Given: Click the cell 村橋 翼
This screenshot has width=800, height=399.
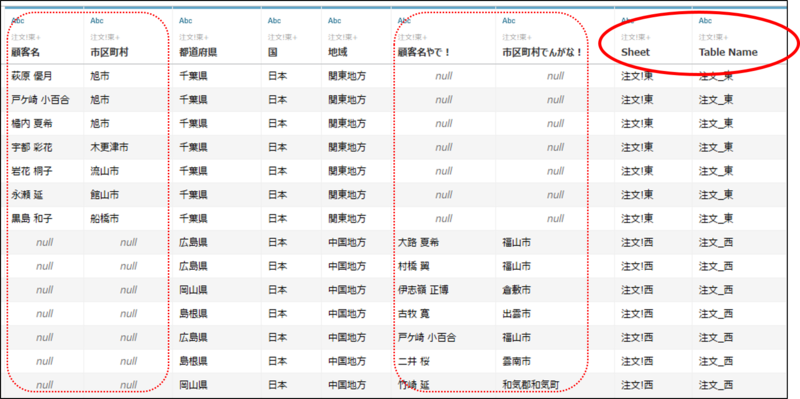Looking at the screenshot, I should click(x=414, y=266).
